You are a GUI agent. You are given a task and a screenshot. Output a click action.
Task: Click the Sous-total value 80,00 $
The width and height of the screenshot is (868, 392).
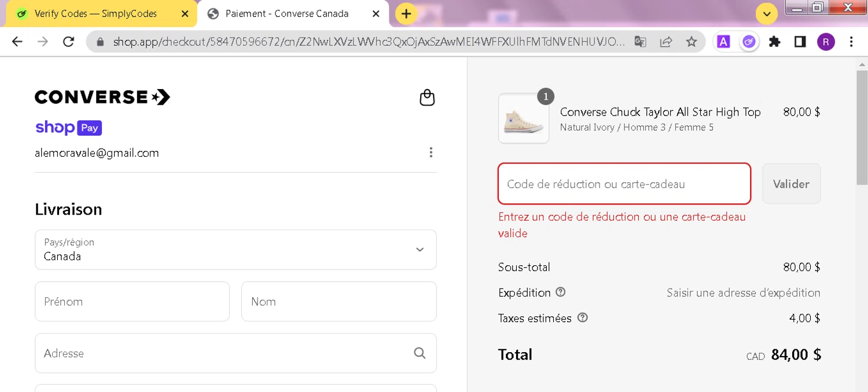click(801, 267)
